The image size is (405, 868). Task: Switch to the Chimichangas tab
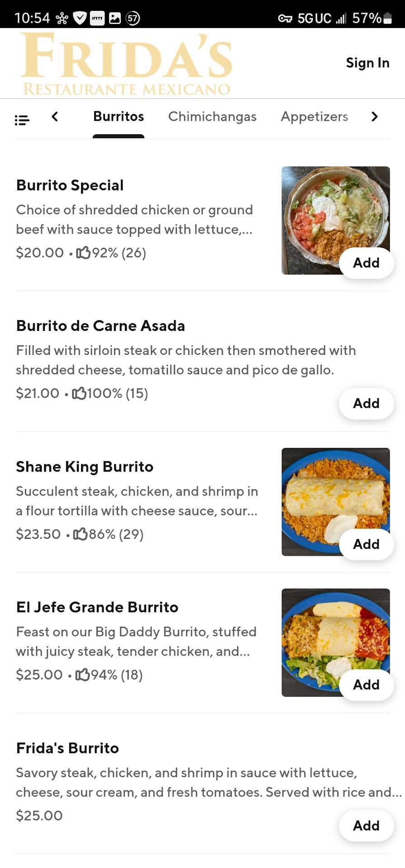(x=212, y=117)
